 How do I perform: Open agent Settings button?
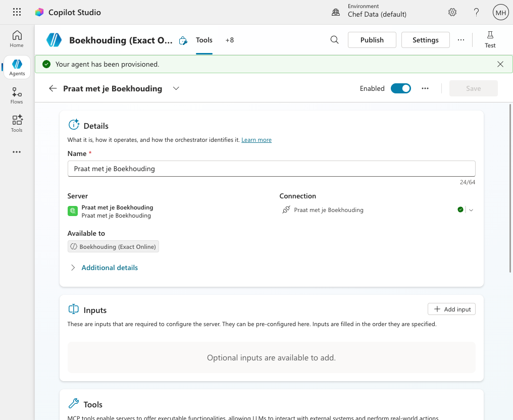tap(425, 40)
